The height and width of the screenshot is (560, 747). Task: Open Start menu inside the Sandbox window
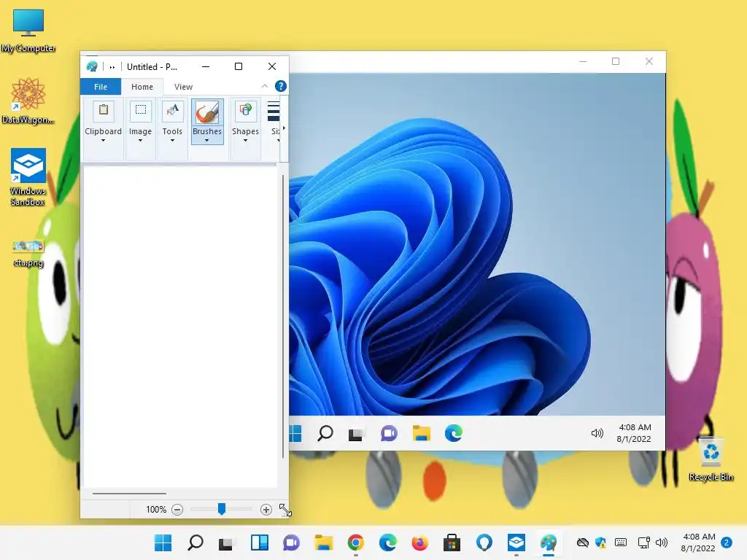(x=295, y=433)
